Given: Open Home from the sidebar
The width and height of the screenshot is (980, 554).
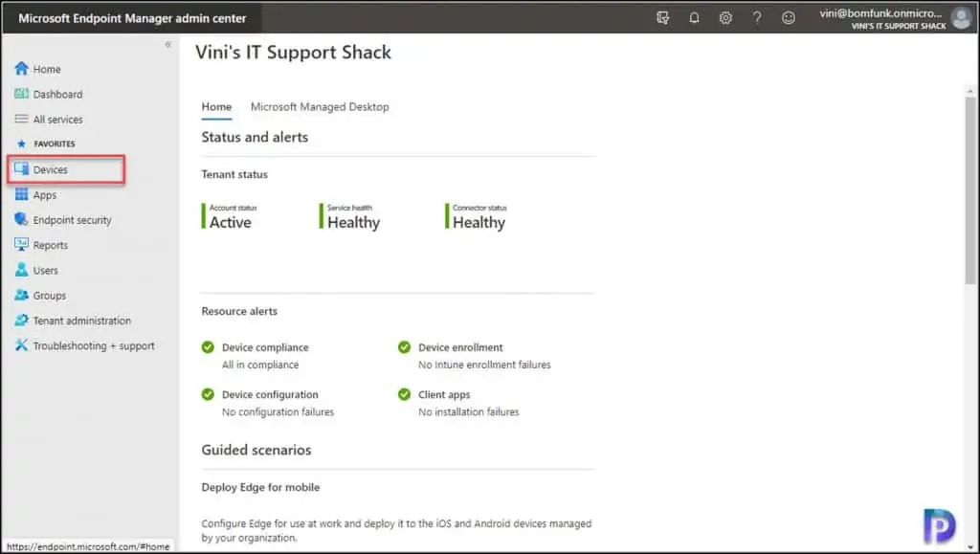Looking at the screenshot, I should 47,69.
